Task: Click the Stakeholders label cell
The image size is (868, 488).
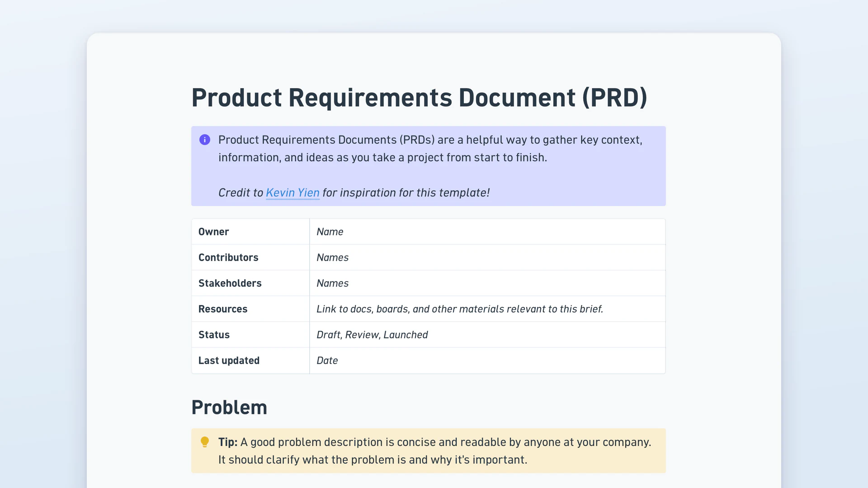Action: click(250, 283)
